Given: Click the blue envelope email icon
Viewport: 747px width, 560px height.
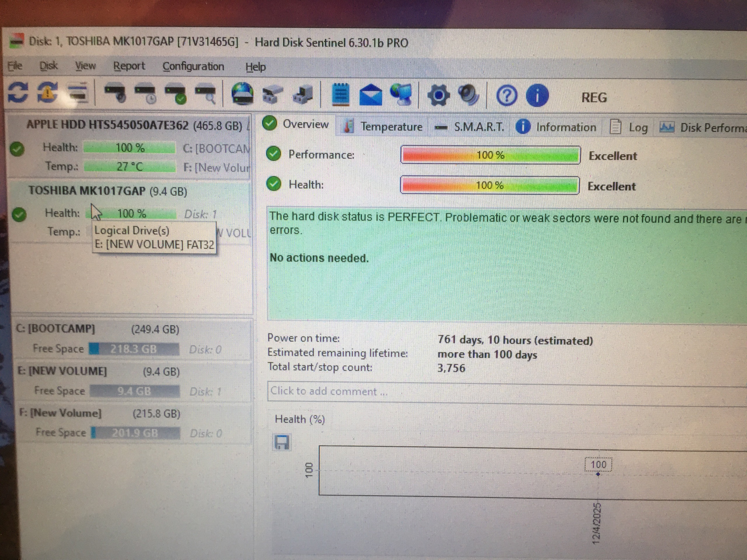Looking at the screenshot, I should tap(371, 96).
